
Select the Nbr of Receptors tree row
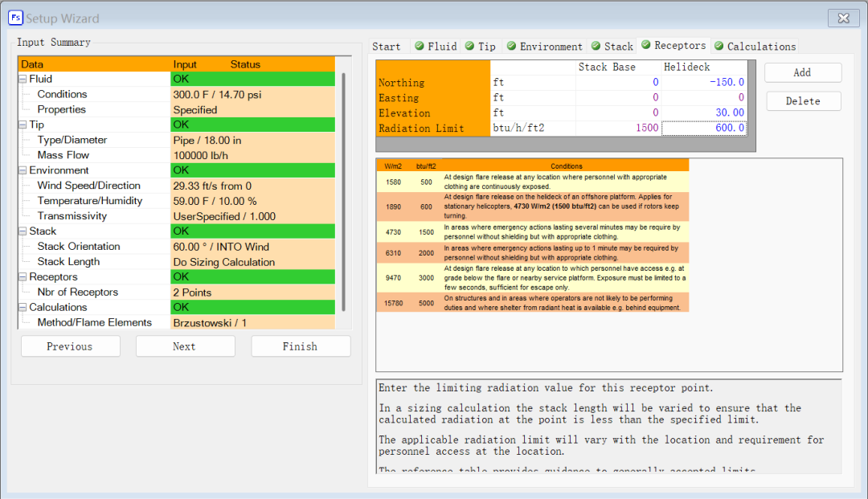(x=177, y=292)
